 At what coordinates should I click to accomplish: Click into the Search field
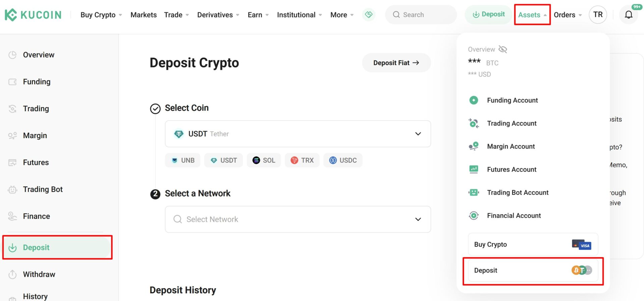pos(421,15)
